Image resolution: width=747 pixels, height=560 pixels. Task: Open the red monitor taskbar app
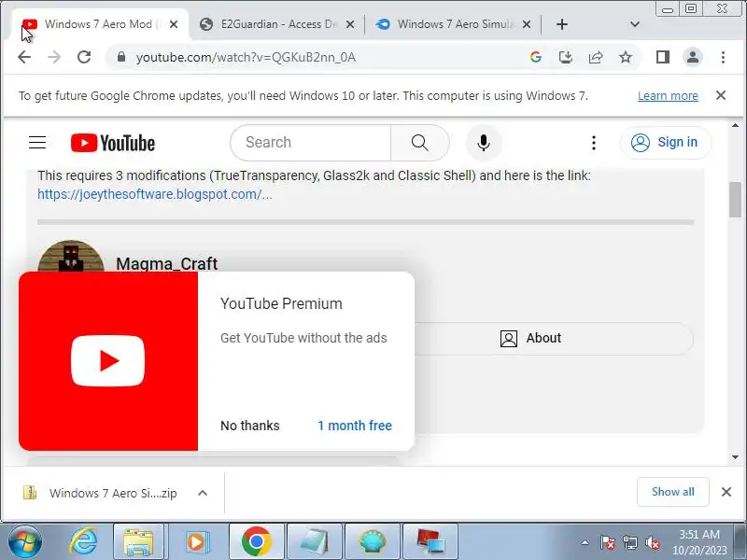430,542
